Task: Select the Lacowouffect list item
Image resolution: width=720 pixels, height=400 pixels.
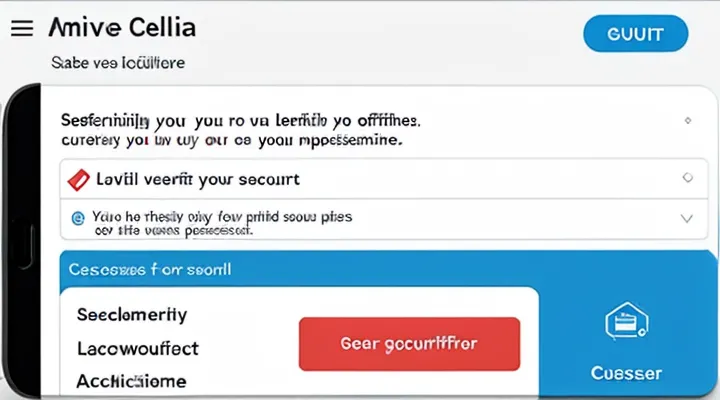Action: (x=137, y=348)
